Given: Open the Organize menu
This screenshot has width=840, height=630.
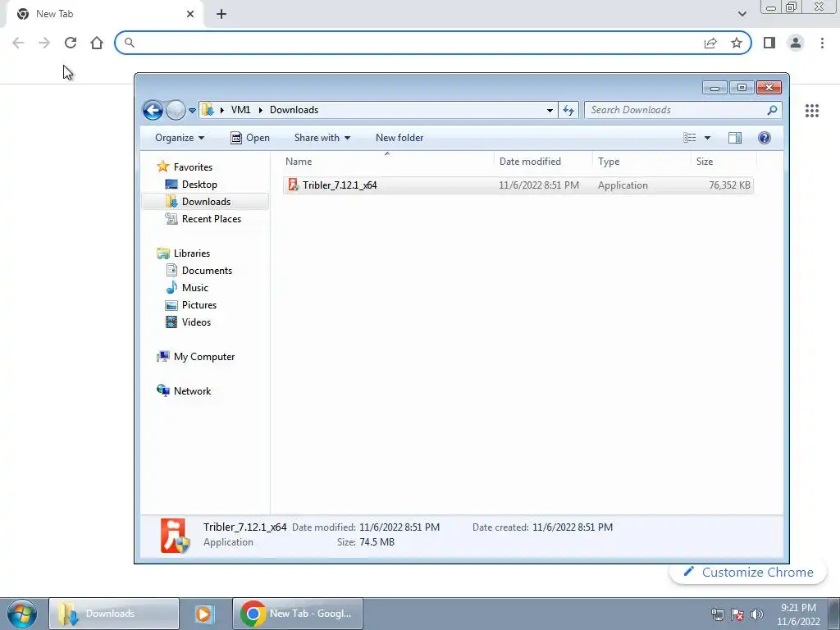Looking at the screenshot, I should pos(180,138).
